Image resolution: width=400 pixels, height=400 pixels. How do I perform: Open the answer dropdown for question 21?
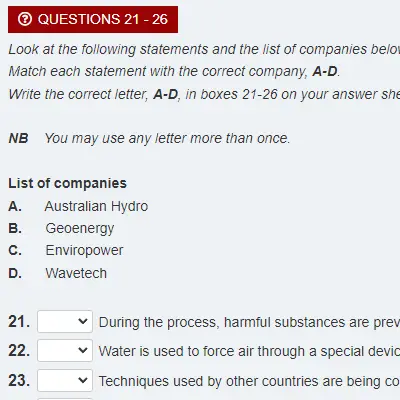(x=65, y=322)
